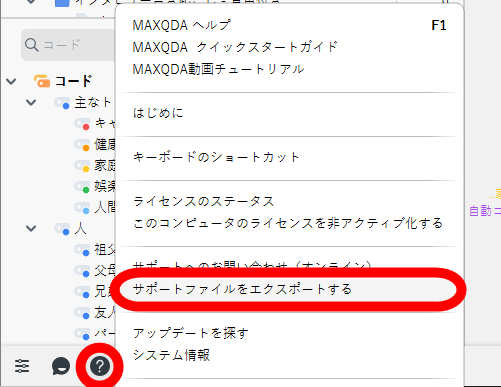Click the search magnifier icon in code field
The height and width of the screenshot is (387, 501).
32,45
